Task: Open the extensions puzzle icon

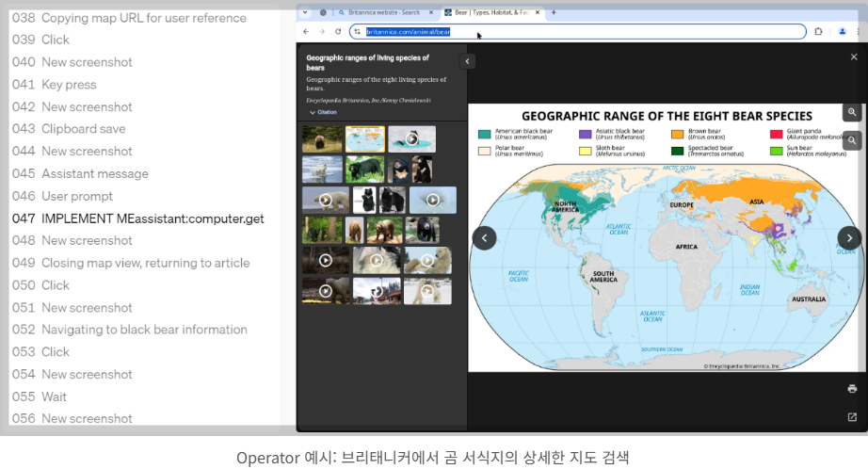Action: (x=818, y=32)
